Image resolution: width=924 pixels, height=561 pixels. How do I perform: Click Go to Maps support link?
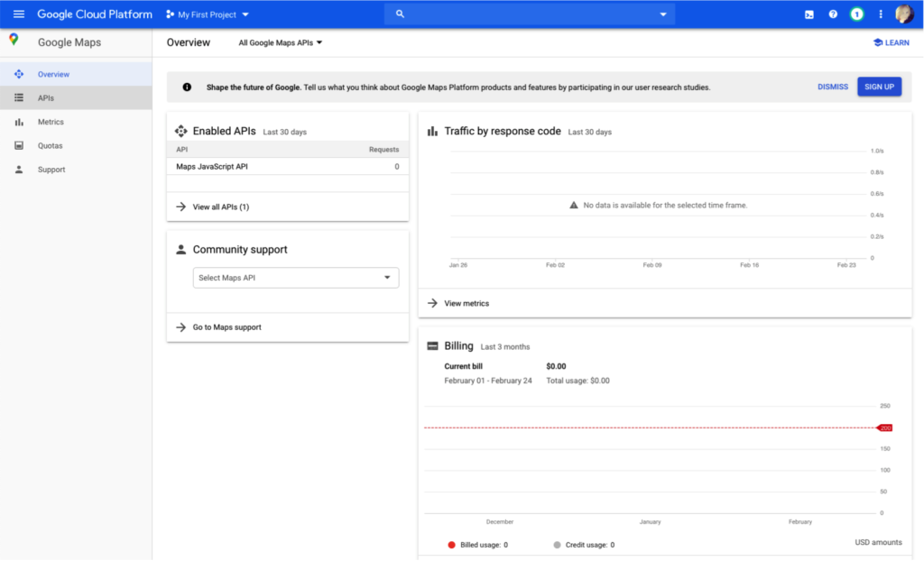point(226,327)
